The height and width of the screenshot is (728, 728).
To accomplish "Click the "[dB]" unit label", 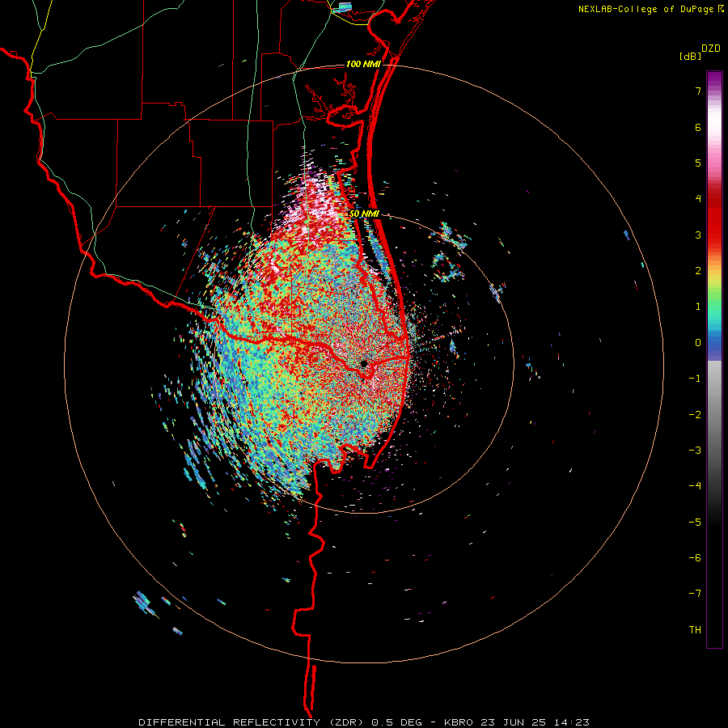I will (x=691, y=56).
